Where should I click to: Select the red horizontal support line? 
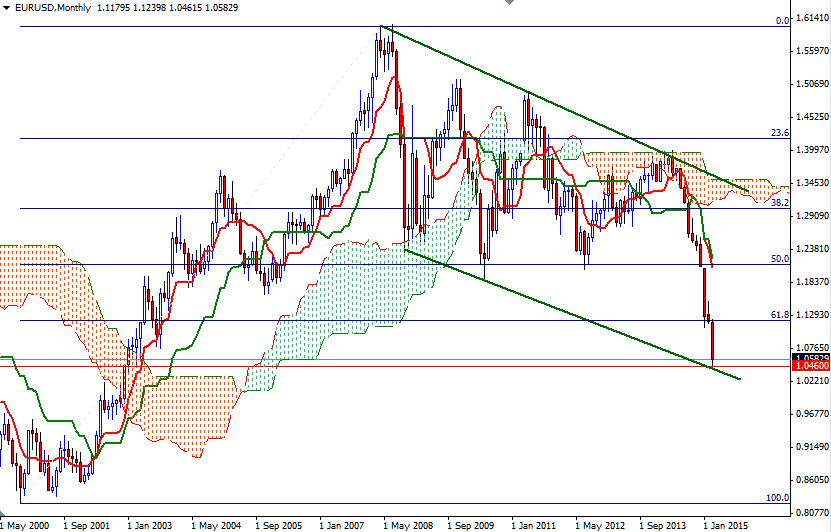[395, 366]
